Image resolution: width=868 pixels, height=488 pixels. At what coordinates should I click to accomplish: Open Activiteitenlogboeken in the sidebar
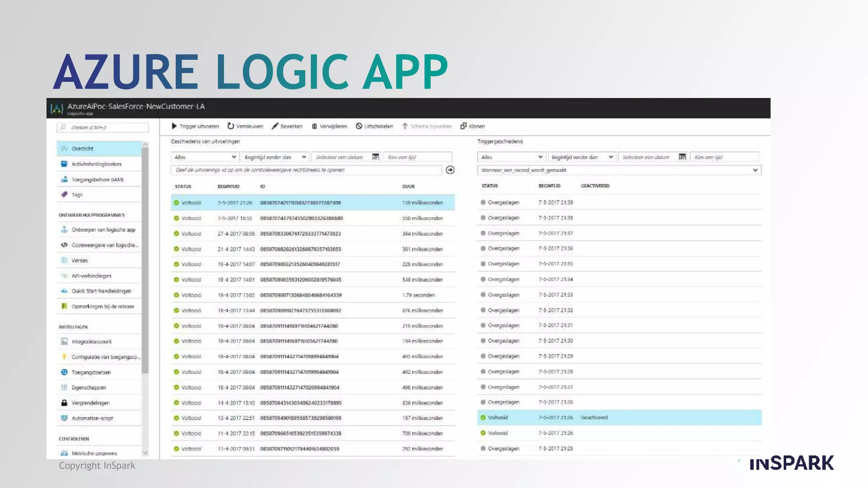pyautogui.click(x=96, y=164)
